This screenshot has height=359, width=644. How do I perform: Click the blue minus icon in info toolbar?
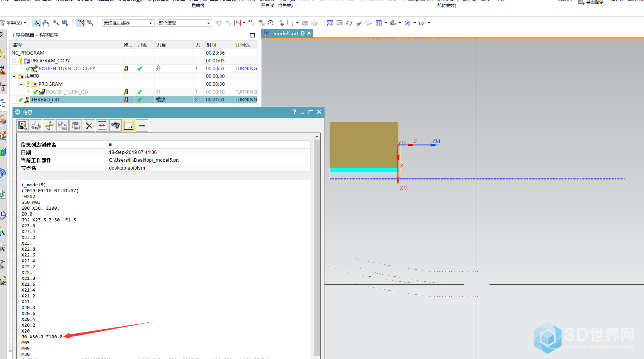coord(142,126)
